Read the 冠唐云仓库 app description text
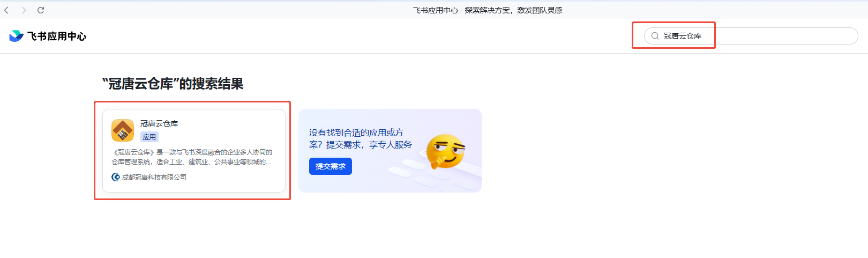Image resolution: width=868 pixels, height=258 pixels. [192, 157]
